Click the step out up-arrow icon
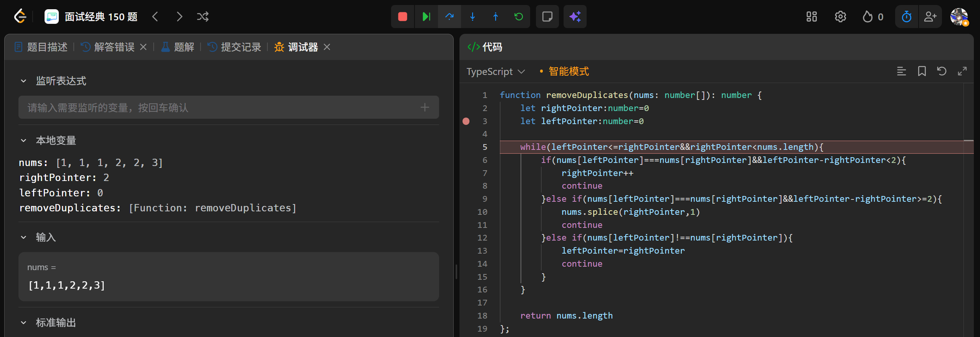 click(496, 17)
